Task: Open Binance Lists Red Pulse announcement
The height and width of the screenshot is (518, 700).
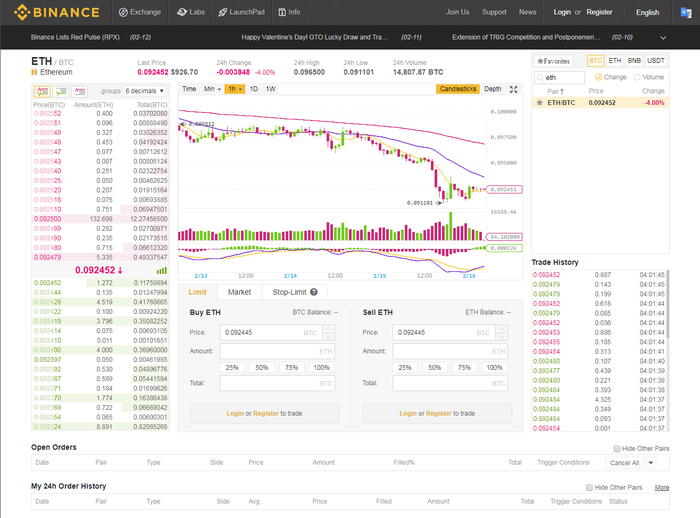Action: point(75,37)
